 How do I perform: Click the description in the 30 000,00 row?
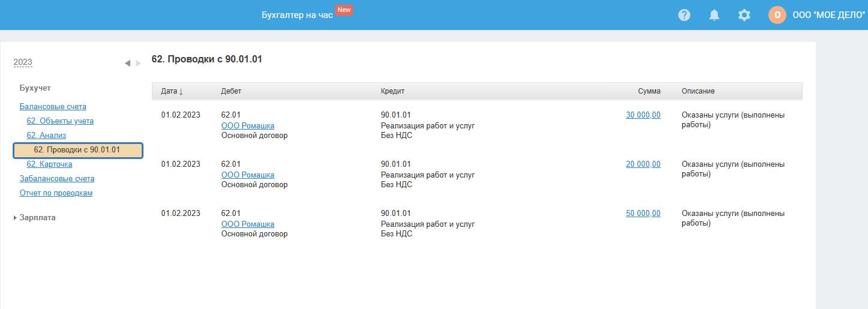click(733, 120)
